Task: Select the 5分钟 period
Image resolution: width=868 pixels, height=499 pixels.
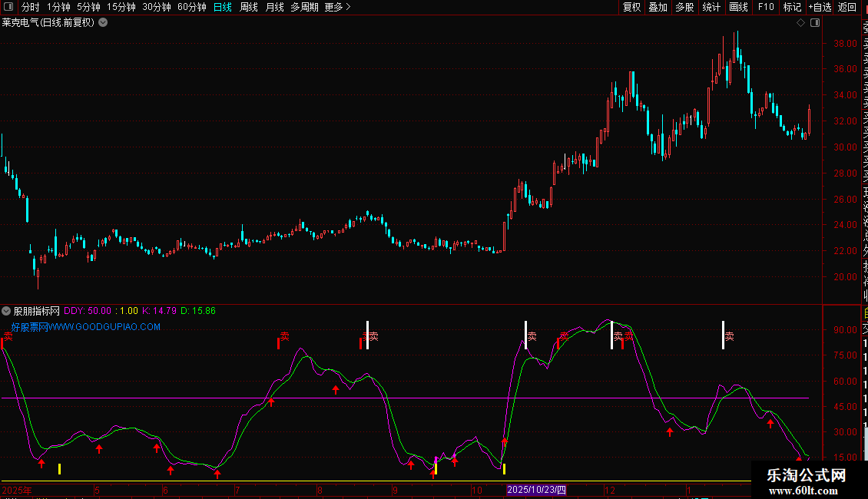Action: 88,7
